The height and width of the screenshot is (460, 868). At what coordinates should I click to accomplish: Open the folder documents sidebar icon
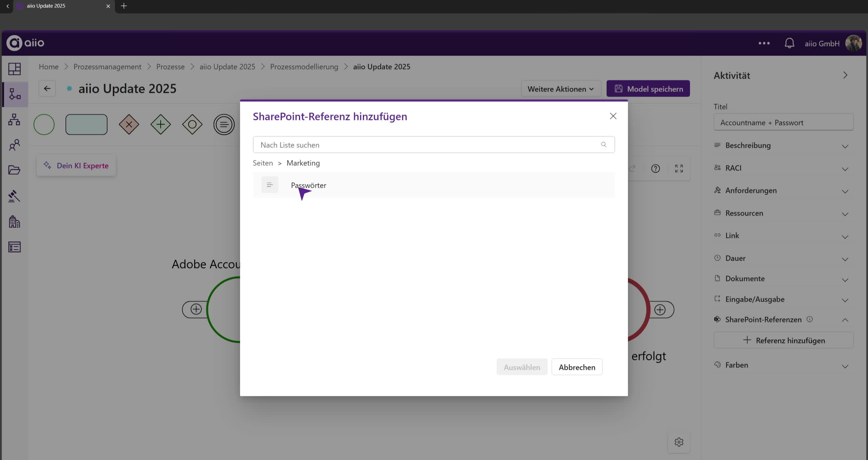click(14, 170)
